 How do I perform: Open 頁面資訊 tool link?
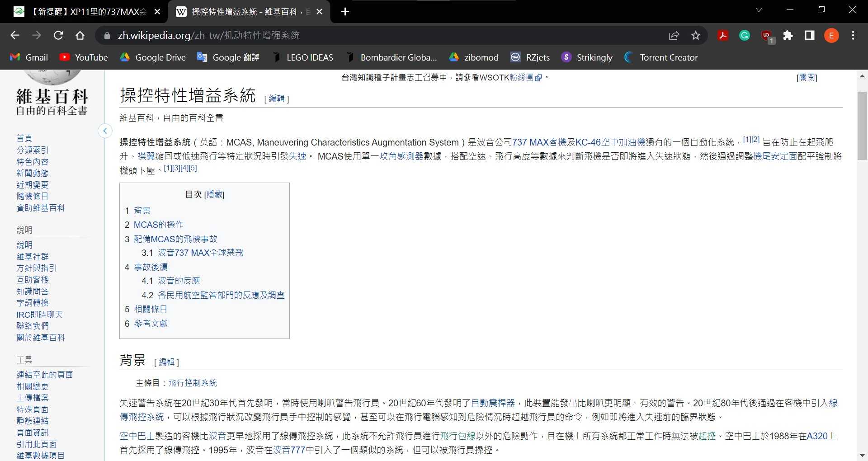coord(33,433)
